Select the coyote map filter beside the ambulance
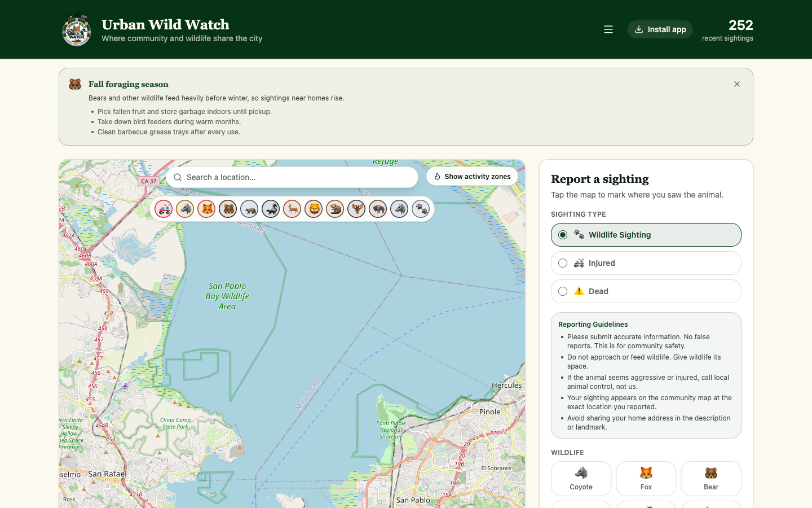Image resolution: width=812 pixels, height=508 pixels. 185,209
